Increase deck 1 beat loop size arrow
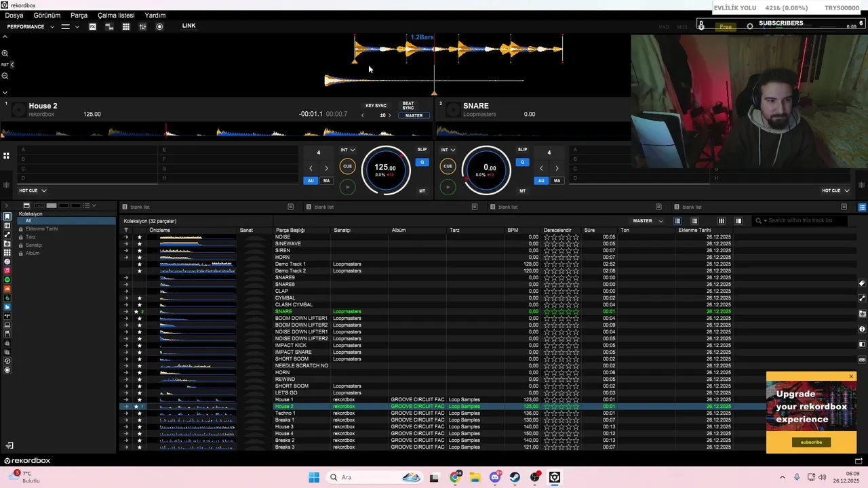 pyautogui.click(x=326, y=168)
